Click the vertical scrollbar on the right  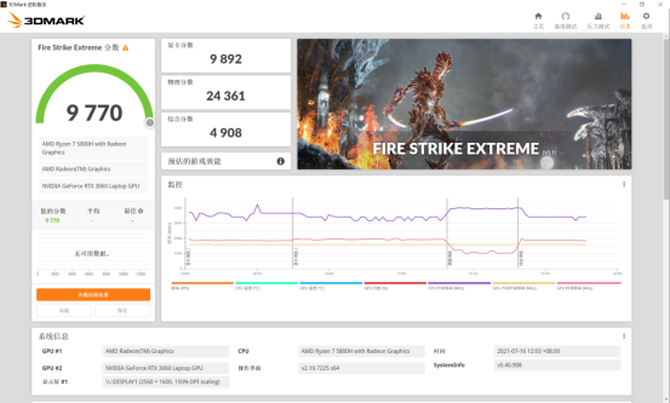pyautogui.click(x=667, y=120)
